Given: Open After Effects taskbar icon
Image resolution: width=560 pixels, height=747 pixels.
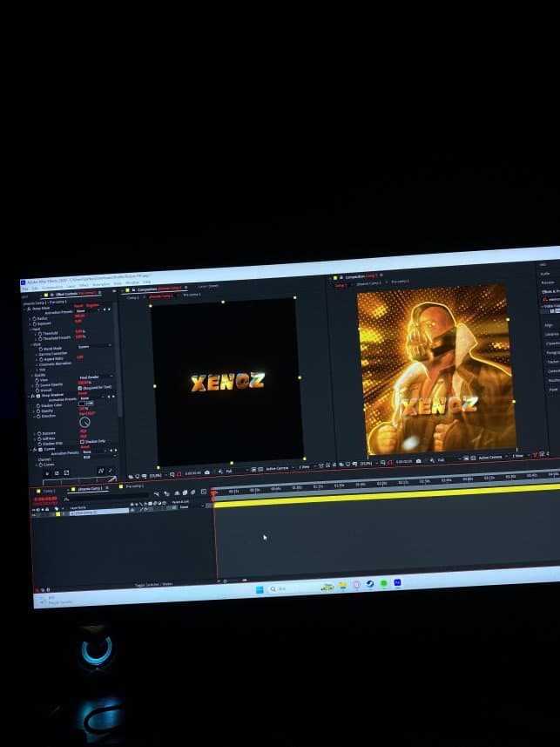Looking at the screenshot, I should click(x=398, y=582).
